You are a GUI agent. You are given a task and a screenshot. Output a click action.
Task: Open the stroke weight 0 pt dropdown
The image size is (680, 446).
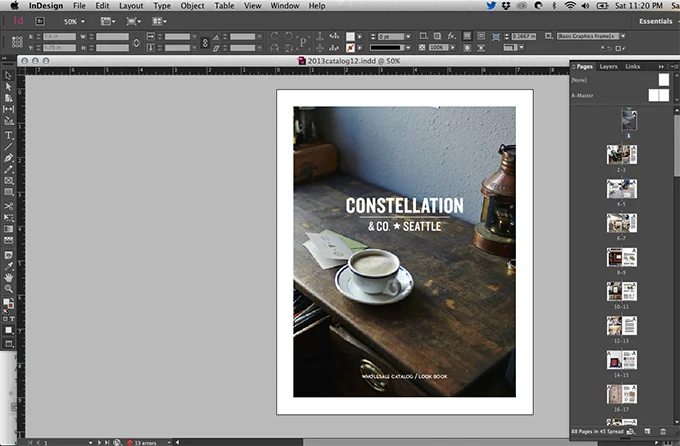pyautogui.click(x=408, y=36)
